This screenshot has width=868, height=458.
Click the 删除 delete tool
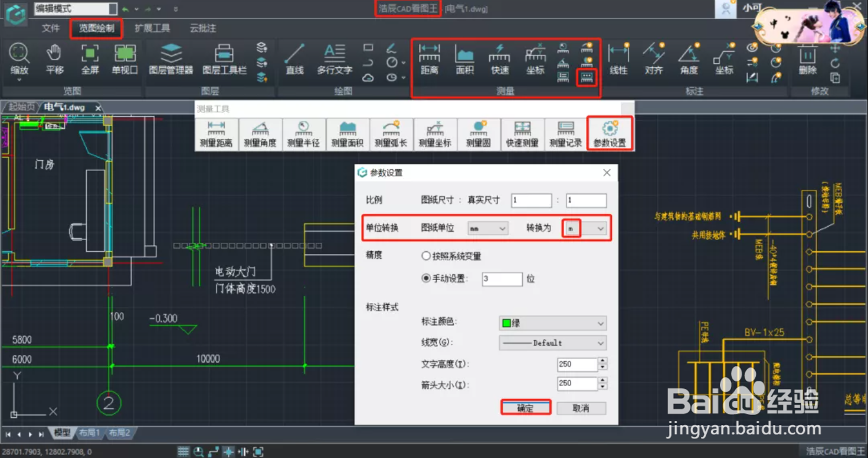[807, 59]
